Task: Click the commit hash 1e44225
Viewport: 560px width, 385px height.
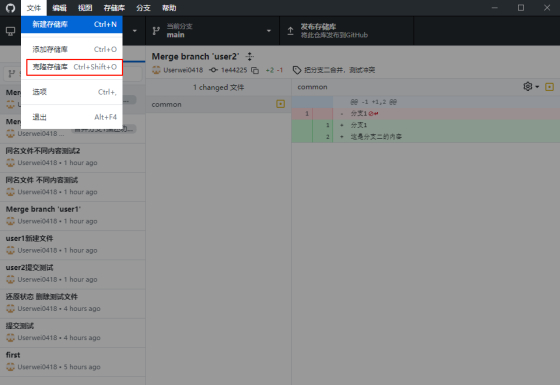Action: pyautogui.click(x=234, y=70)
